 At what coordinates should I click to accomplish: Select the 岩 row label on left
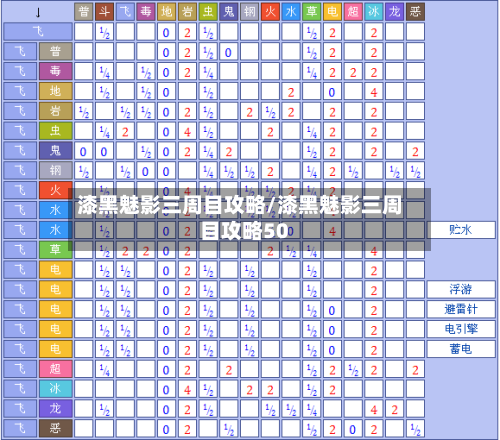click(55, 111)
